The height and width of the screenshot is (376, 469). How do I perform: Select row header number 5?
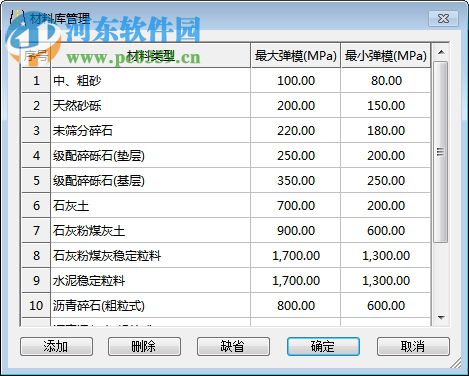[x=36, y=181]
